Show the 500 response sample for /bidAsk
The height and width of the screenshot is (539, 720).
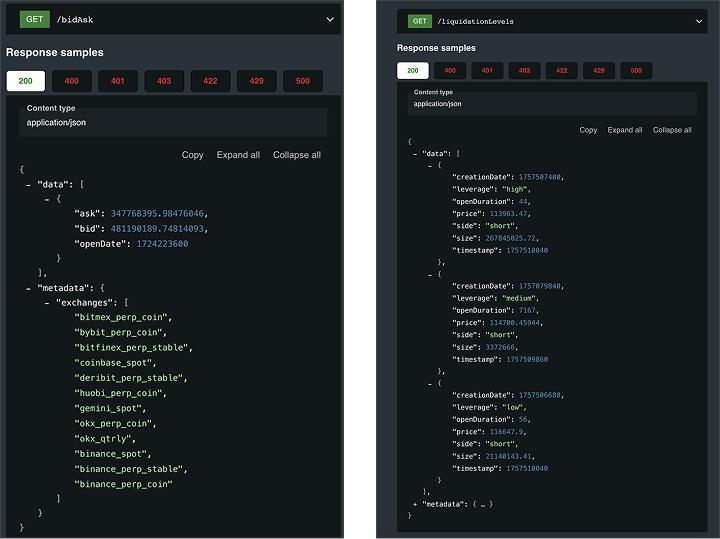click(302, 81)
